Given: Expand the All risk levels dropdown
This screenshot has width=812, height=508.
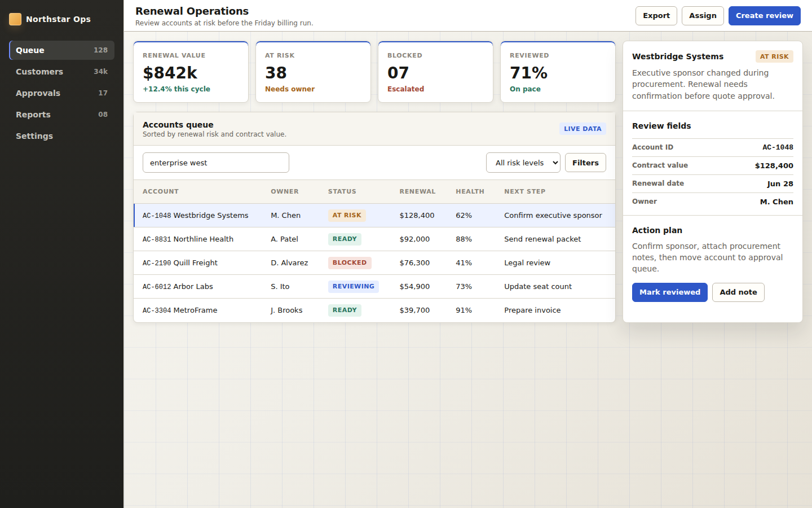Looking at the screenshot, I should (523, 163).
